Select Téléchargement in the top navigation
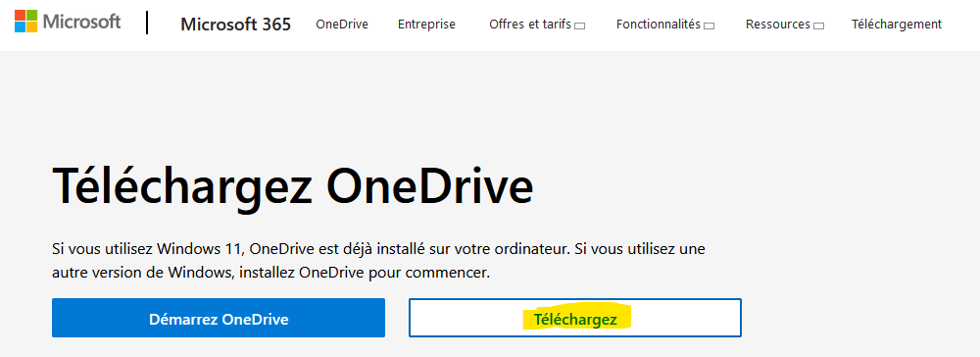The width and height of the screenshot is (980, 357). 897,25
